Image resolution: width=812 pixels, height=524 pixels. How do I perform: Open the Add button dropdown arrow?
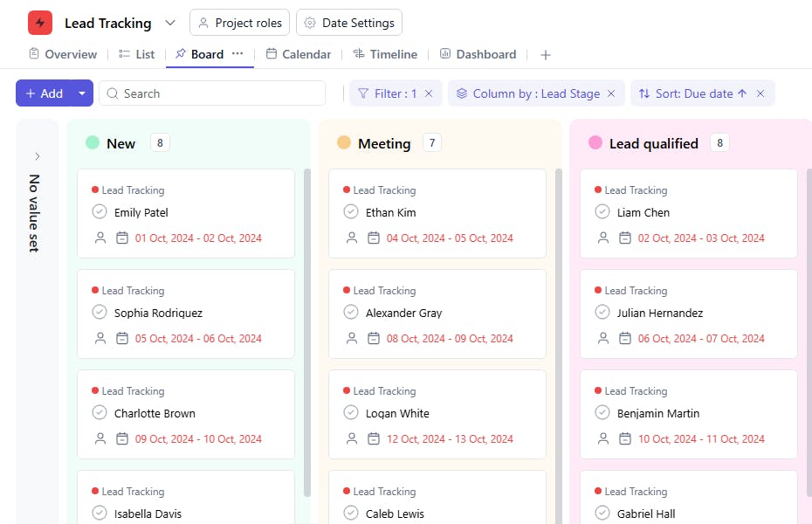tap(82, 93)
